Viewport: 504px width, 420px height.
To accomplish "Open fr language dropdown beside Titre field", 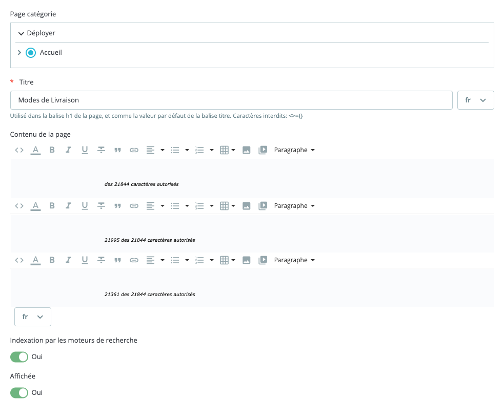I will 476,100.
